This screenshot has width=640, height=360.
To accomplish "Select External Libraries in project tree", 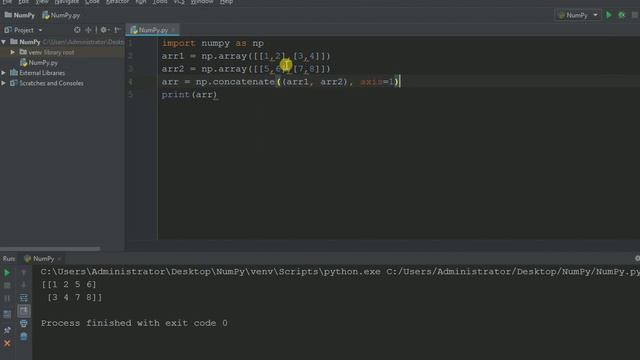I will click(38, 73).
